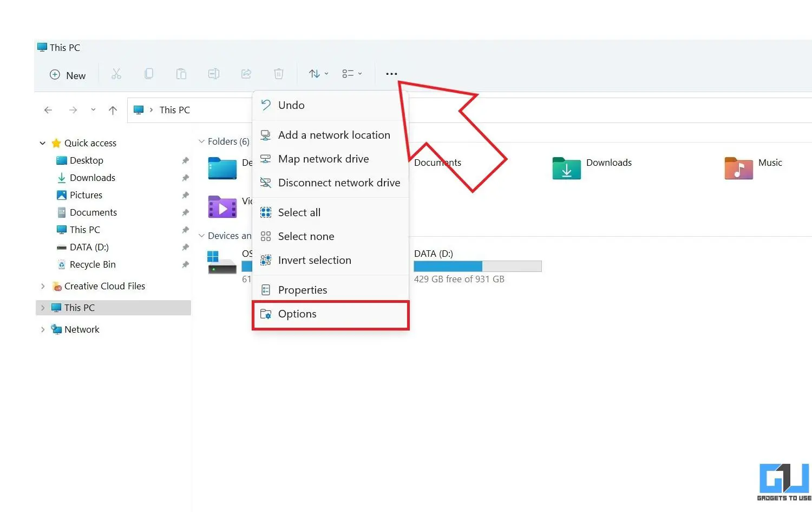Select Map network drive menu entry
Viewport: 812px width, 512px height.
(323, 159)
